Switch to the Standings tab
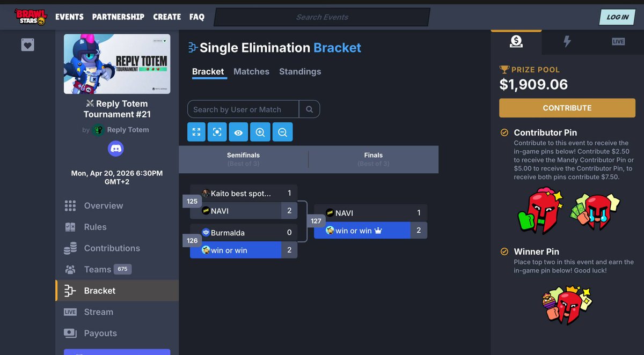 click(300, 71)
